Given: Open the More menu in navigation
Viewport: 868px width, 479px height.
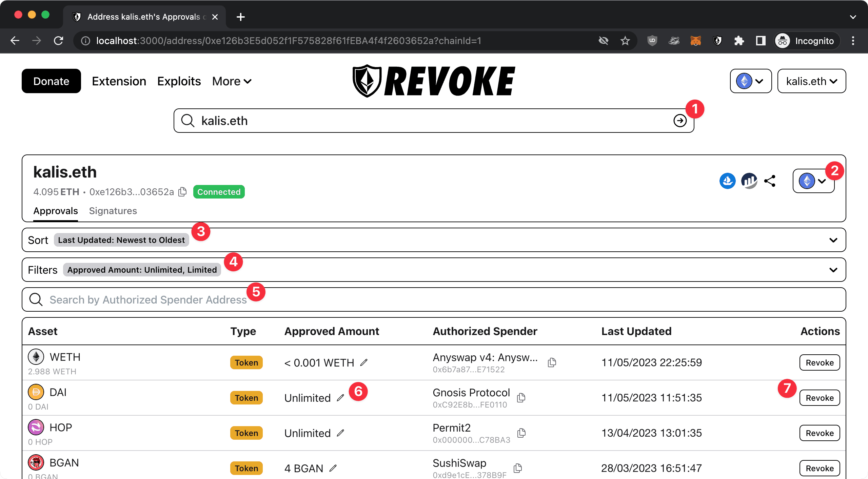Looking at the screenshot, I should pos(232,81).
